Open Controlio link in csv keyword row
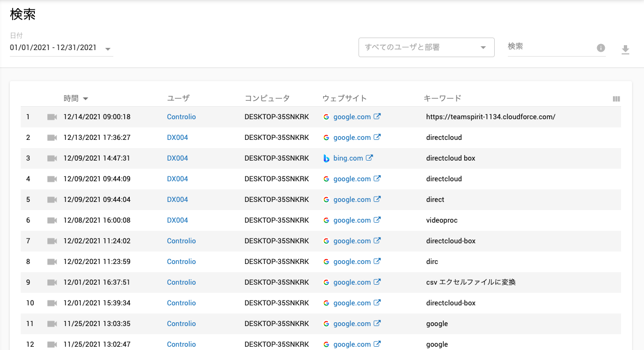 point(181,283)
